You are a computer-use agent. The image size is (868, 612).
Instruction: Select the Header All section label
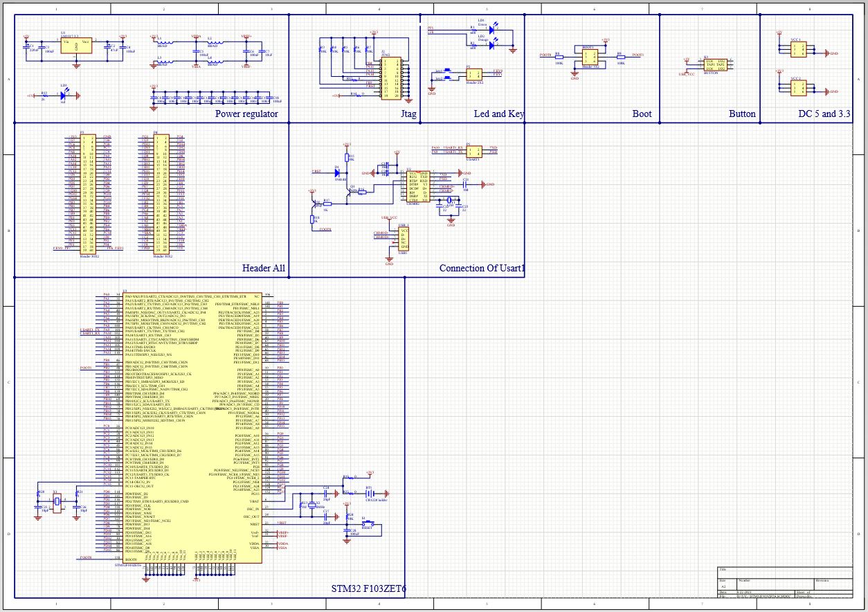pyautogui.click(x=264, y=268)
